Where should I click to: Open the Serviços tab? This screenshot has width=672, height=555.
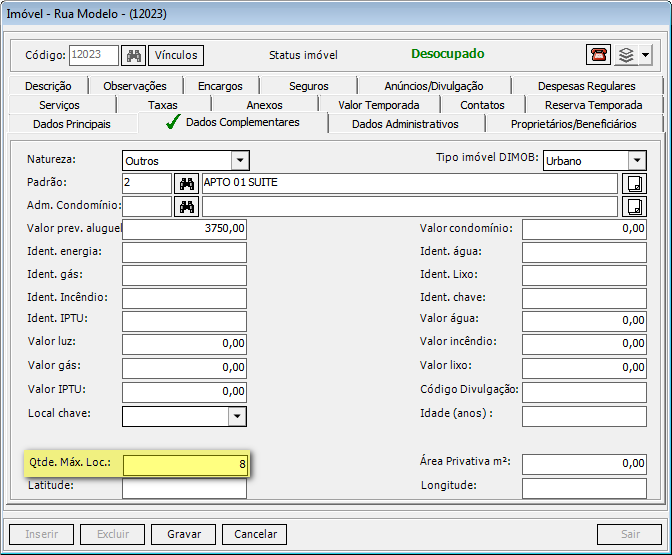59,105
